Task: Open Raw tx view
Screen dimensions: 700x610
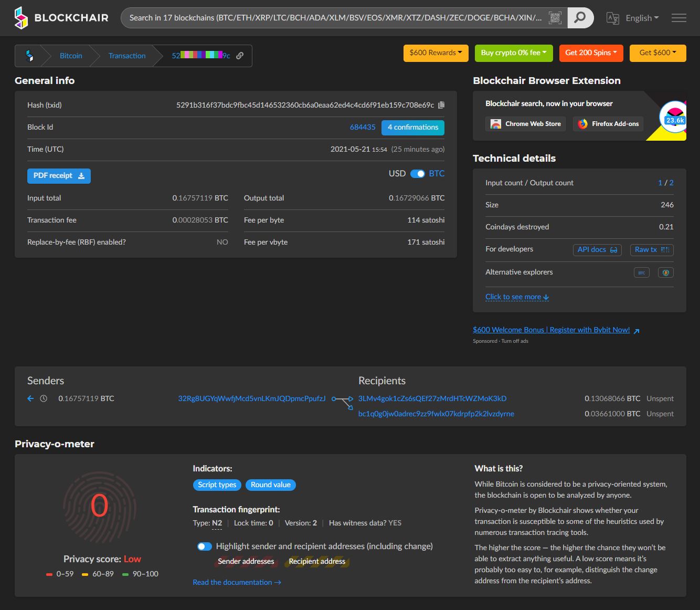Action: (x=652, y=250)
